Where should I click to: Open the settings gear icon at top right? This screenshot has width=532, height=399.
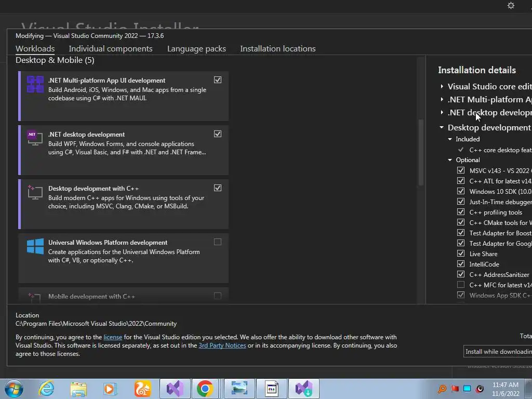pyautogui.click(x=511, y=5)
